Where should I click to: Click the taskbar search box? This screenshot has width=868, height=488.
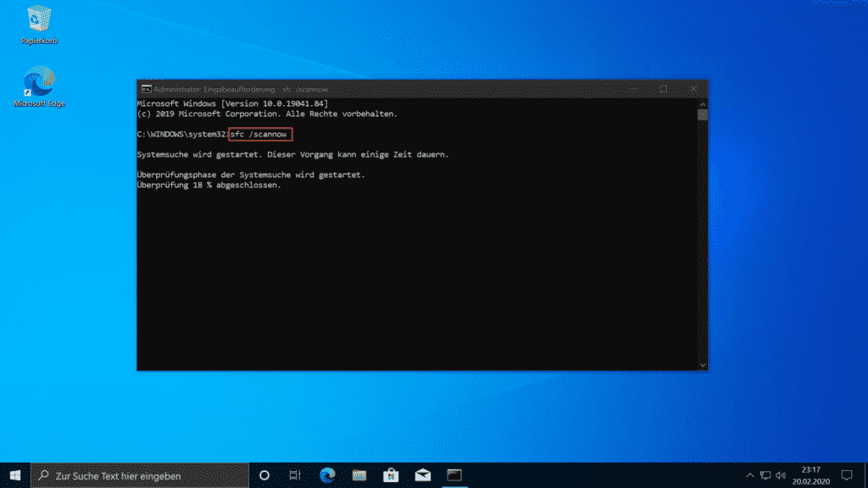[140, 475]
